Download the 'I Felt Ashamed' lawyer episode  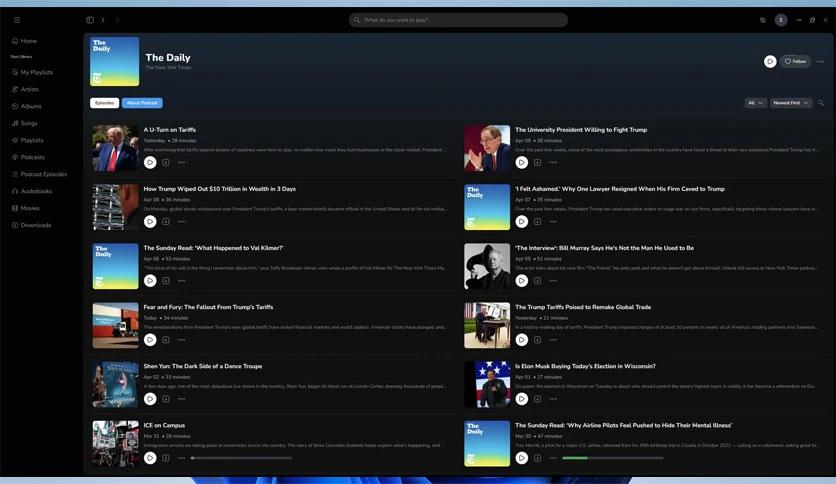(x=537, y=222)
